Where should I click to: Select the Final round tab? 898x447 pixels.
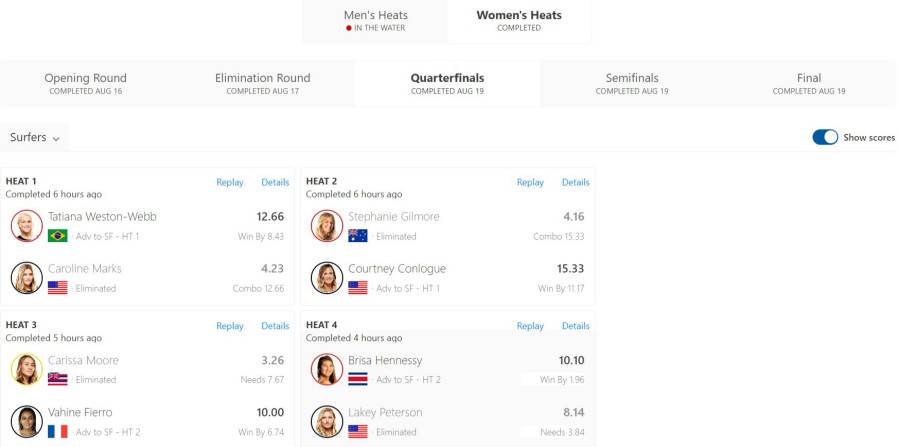coord(809,83)
